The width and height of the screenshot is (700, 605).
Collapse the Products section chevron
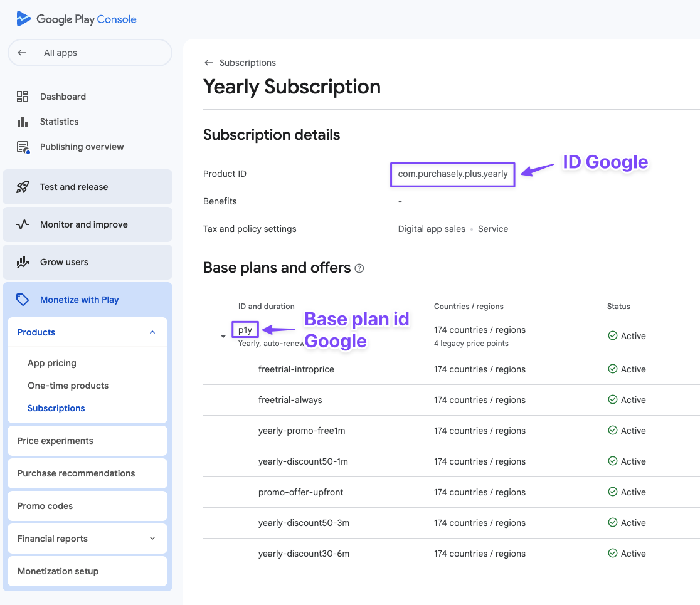coord(152,332)
